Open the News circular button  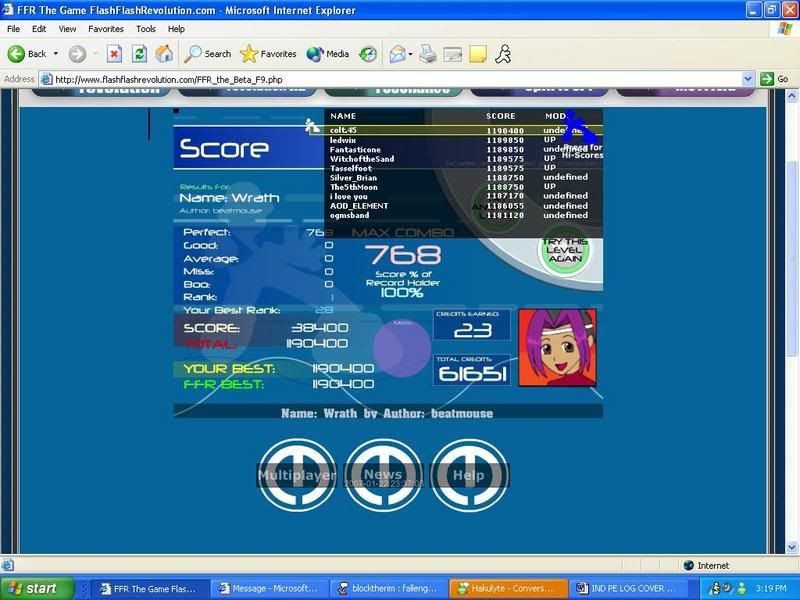pyautogui.click(x=383, y=475)
